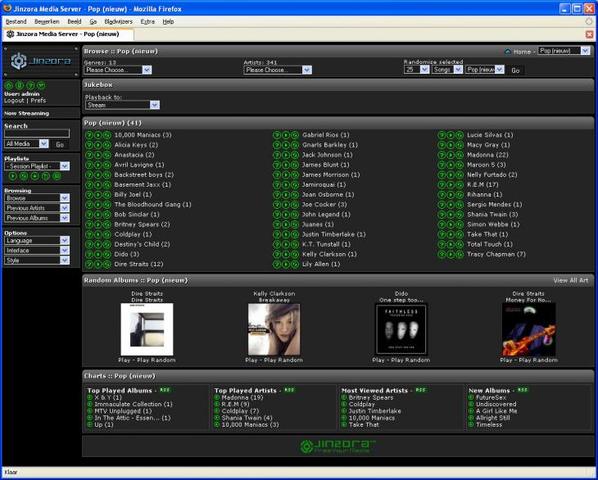Click the random play icon beside Dire Straits (12)
The height and width of the screenshot is (480, 598).
107,264
